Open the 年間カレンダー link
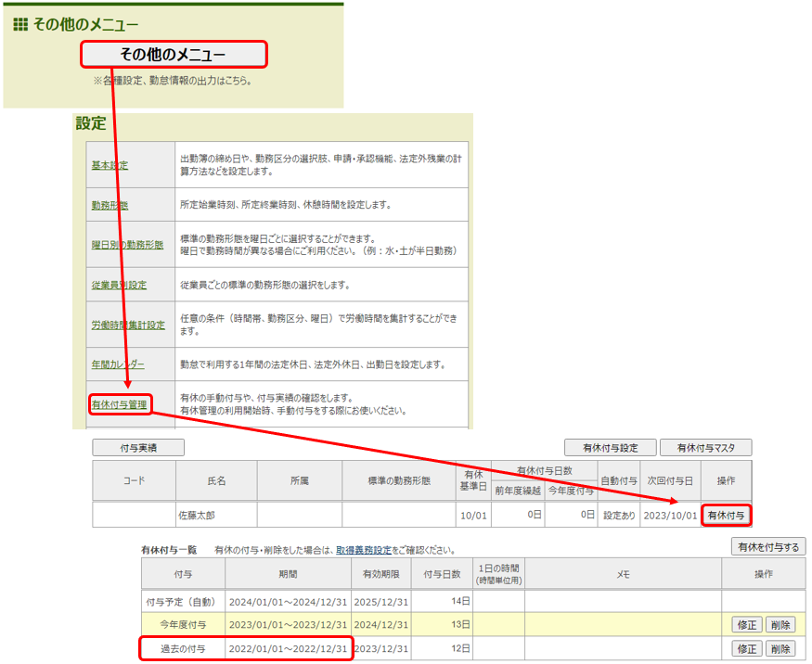812x664 pixels. coord(118,364)
